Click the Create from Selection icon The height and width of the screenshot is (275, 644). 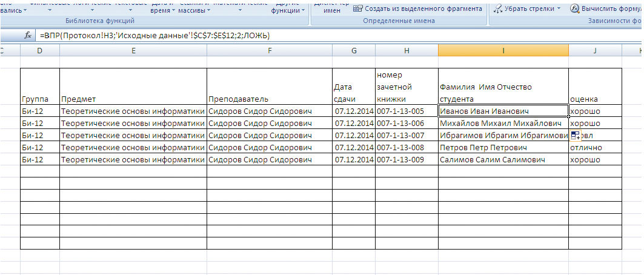click(x=357, y=8)
